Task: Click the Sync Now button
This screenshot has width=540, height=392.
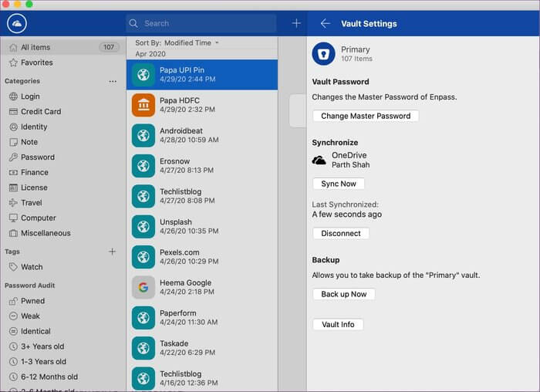Action: pos(339,184)
